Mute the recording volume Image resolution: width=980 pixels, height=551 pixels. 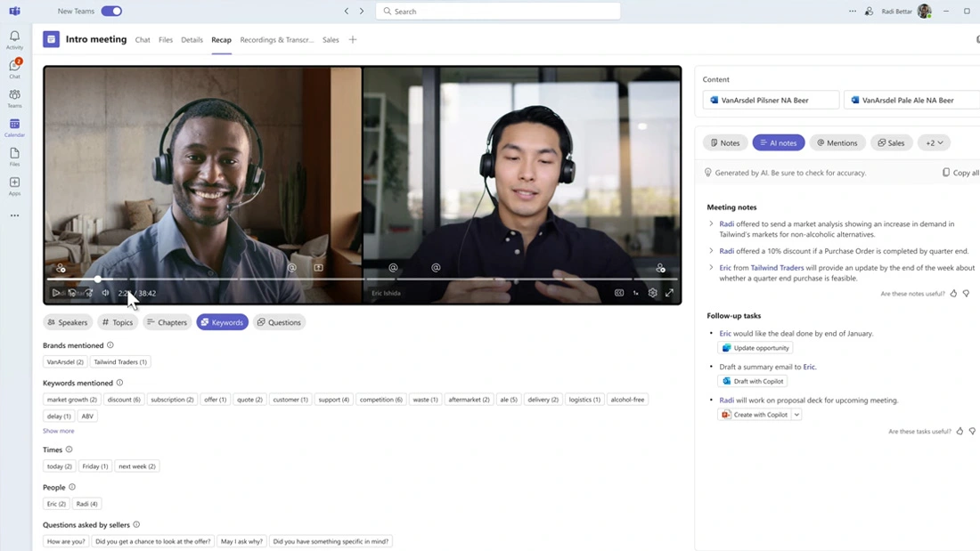pyautogui.click(x=106, y=293)
